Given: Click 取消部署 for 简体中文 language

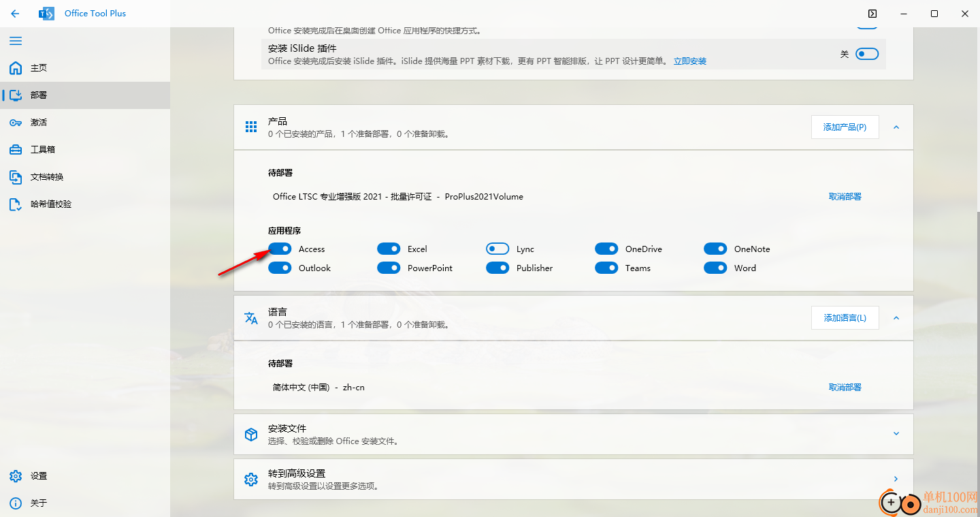Looking at the screenshot, I should point(845,387).
